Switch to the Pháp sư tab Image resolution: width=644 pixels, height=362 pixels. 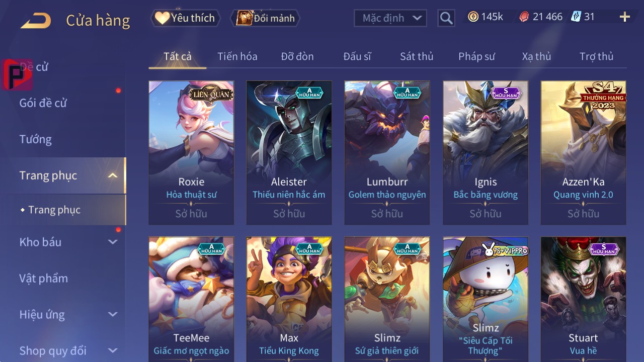pos(476,56)
